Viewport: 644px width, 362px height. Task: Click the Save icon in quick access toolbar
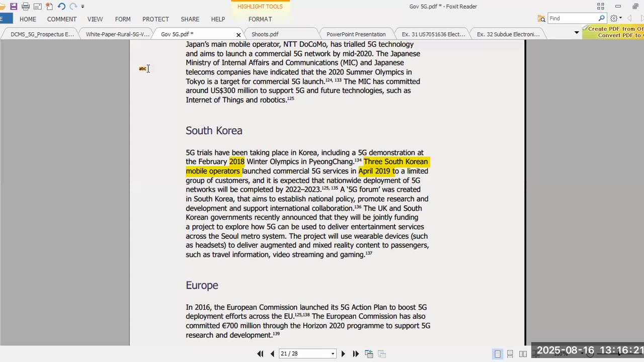tap(14, 7)
